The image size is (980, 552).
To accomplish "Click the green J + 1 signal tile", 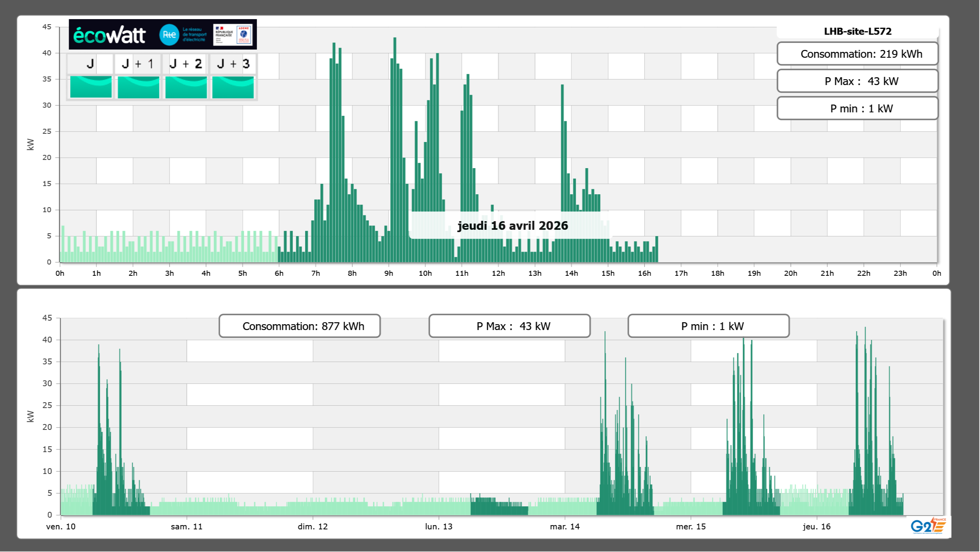I will 139,87.
